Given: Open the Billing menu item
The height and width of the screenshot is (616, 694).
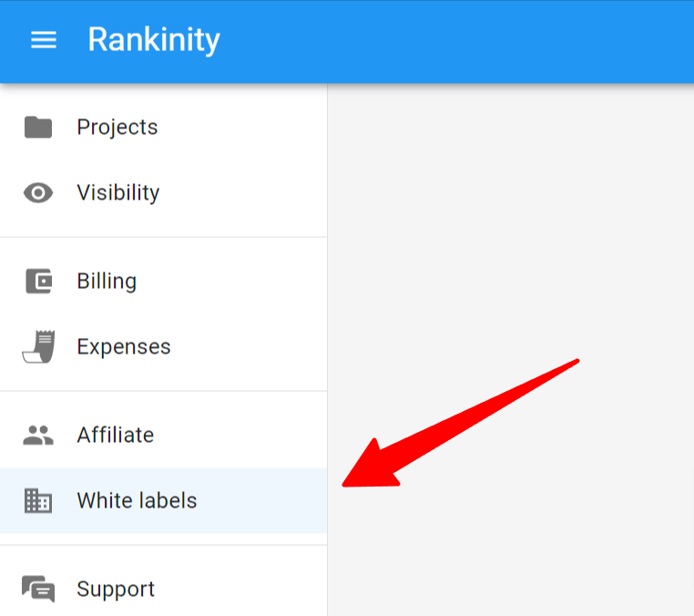Looking at the screenshot, I should tap(163, 281).
